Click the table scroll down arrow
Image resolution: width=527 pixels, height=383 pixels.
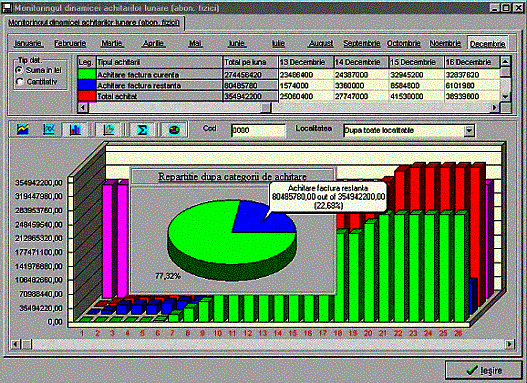click(505, 96)
